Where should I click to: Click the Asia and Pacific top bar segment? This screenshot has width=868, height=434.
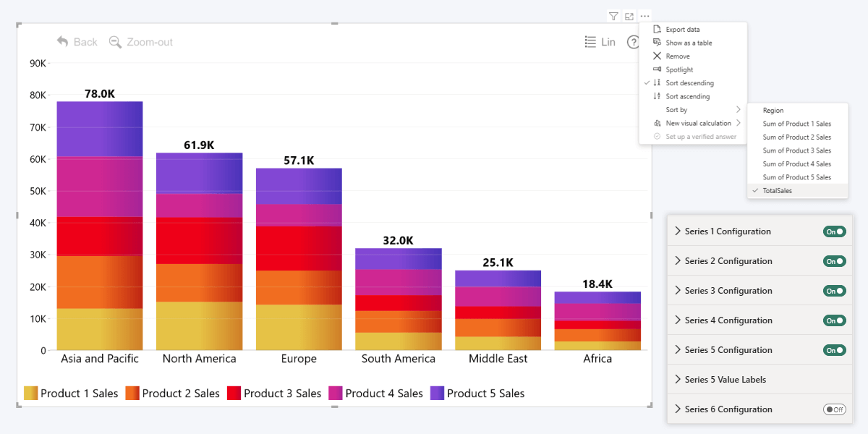[x=100, y=128]
